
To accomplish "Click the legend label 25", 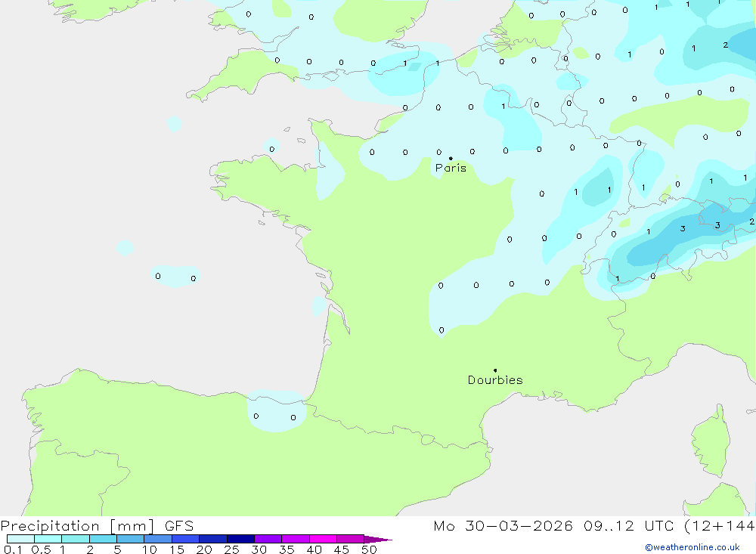I will (231, 549).
